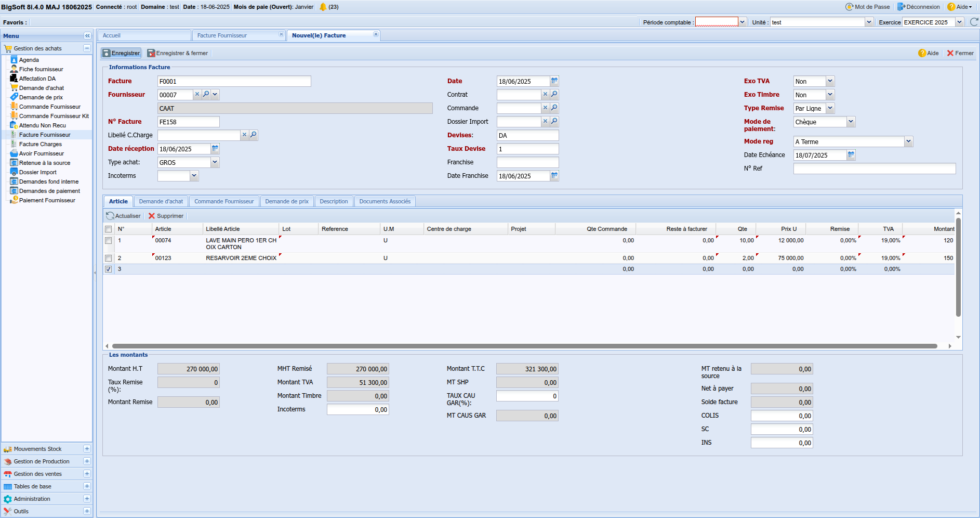Click the notification bell icon
Image resolution: width=980 pixels, height=518 pixels.
tap(323, 7)
